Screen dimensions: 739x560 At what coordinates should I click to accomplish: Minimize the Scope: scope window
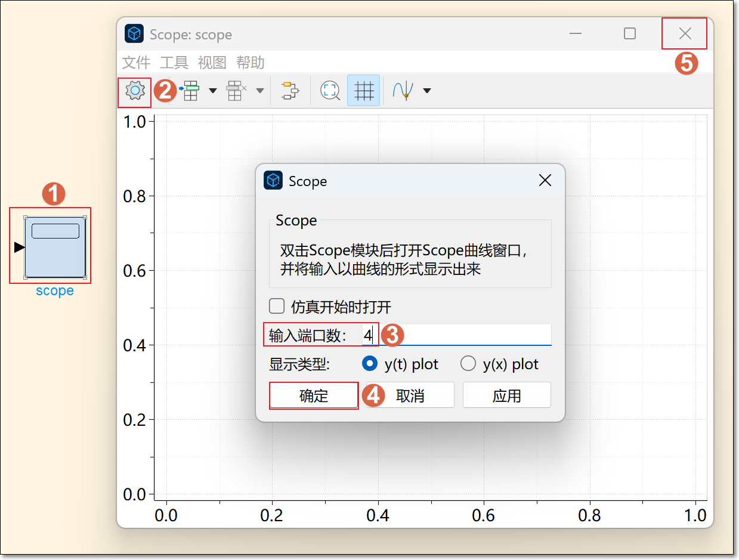pos(576,34)
